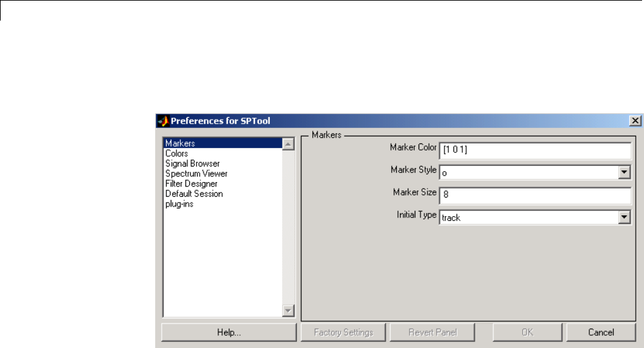Image resolution: width=644 pixels, height=348 pixels.
Task: Close the Preferences for SPTool dialog
Action: [x=635, y=121]
